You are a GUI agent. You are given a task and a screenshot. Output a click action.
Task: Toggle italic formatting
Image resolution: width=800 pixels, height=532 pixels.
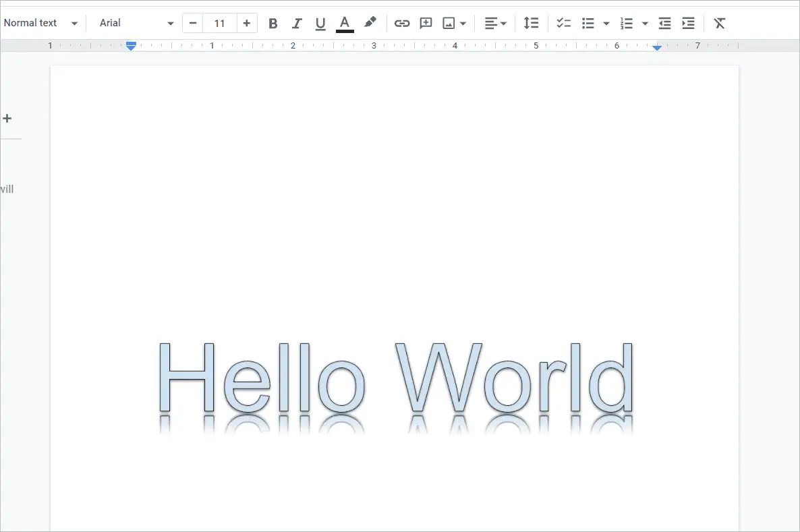click(297, 23)
